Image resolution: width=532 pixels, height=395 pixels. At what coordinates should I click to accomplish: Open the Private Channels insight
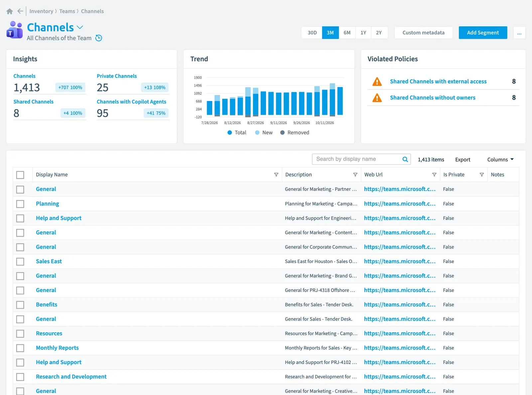117,76
